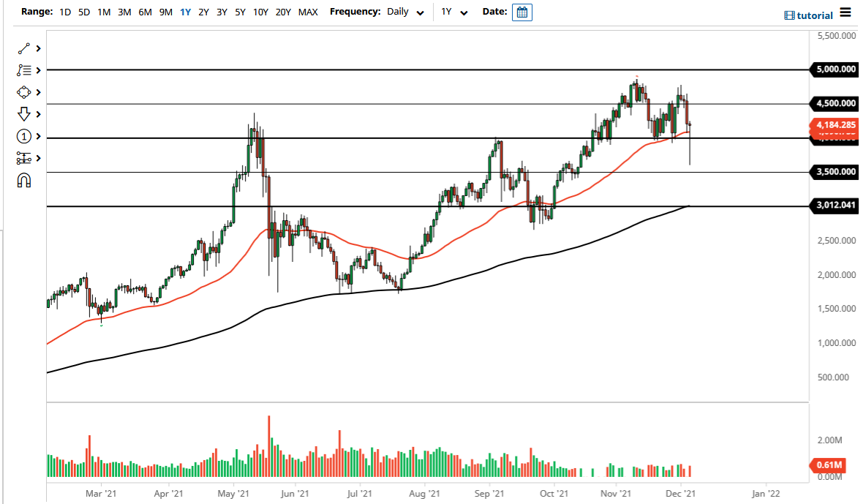Toggle the magnet snap tool
Image resolution: width=866 pixels, height=504 pixels.
(x=23, y=179)
